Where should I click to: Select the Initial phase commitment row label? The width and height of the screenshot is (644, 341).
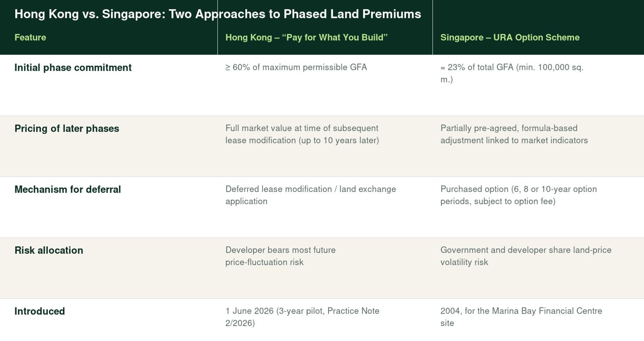73,67
